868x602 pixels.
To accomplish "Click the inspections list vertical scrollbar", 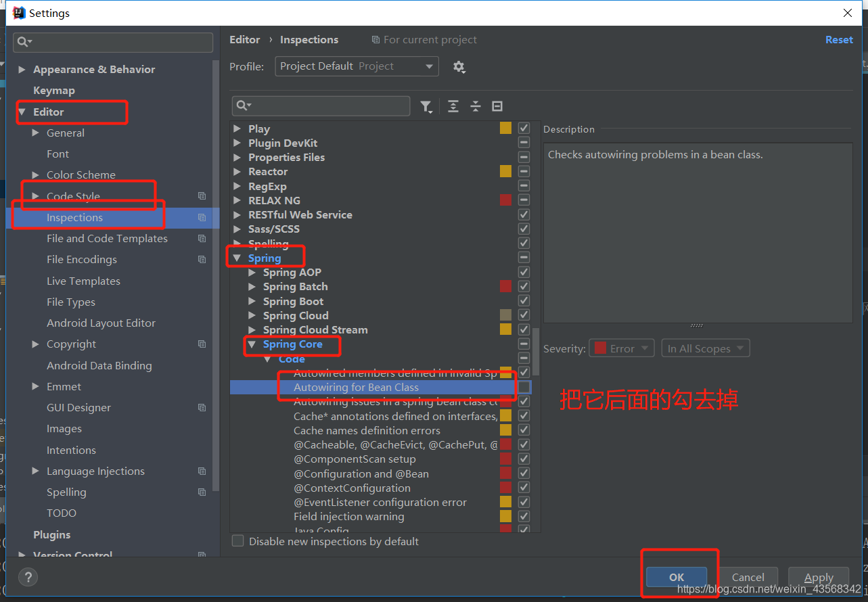I will click(536, 351).
